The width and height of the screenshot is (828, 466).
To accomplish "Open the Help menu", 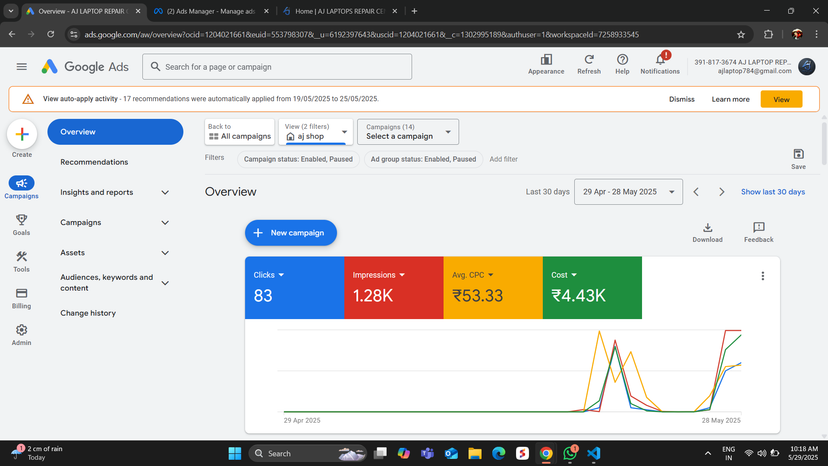I will (x=622, y=64).
